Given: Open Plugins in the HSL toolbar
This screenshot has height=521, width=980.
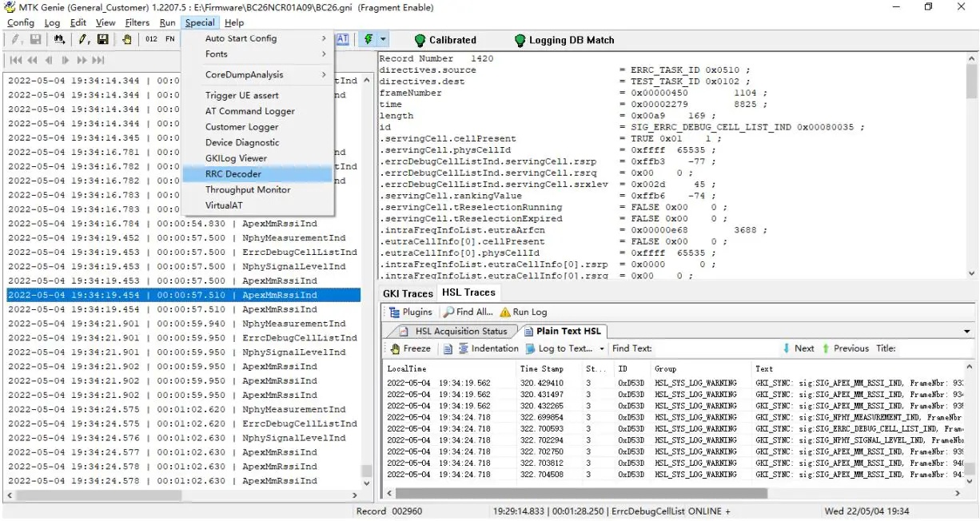Looking at the screenshot, I should pos(411,312).
